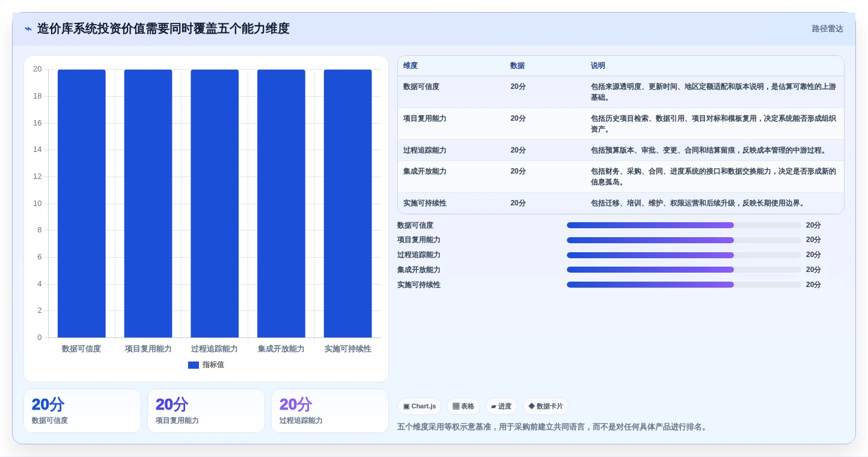Click the footnote starting 五个维度采用等权示意基准
Viewport: 868px width, 457px height.
tap(553, 428)
